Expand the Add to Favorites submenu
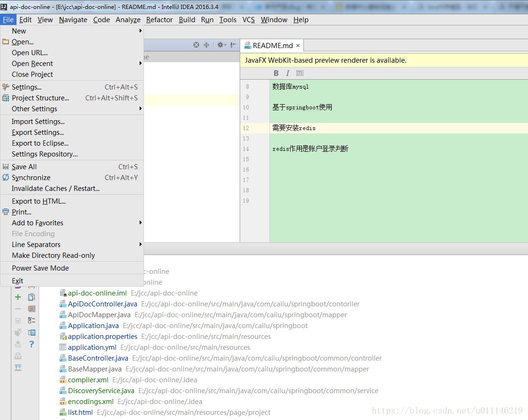The height and width of the screenshot is (420, 528). [x=72, y=222]
